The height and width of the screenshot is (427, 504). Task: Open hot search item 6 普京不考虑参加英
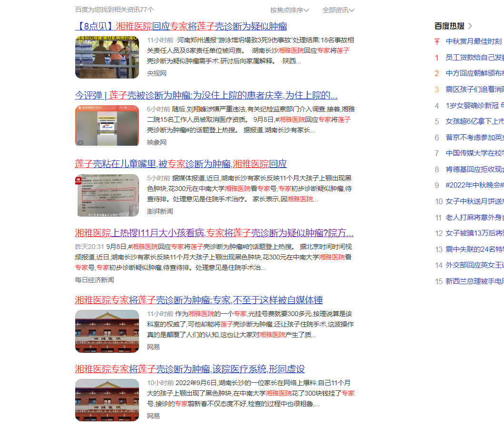[x=474, y=137]
